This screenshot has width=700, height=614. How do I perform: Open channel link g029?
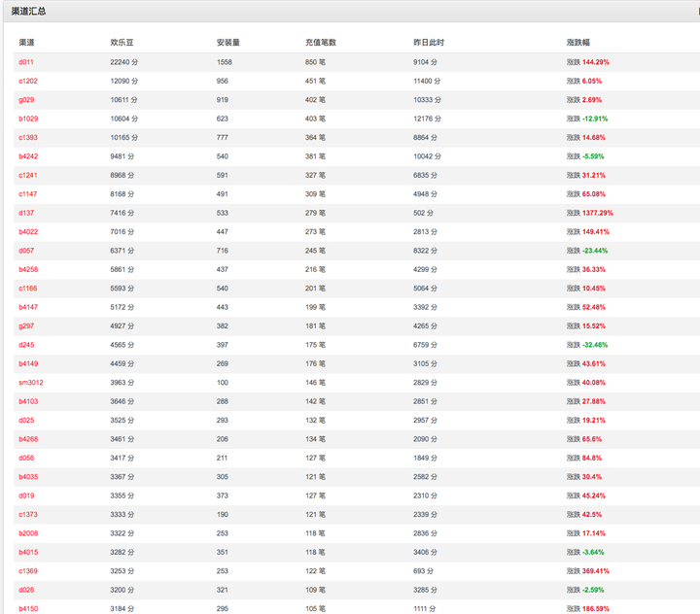tap(26, 100)
